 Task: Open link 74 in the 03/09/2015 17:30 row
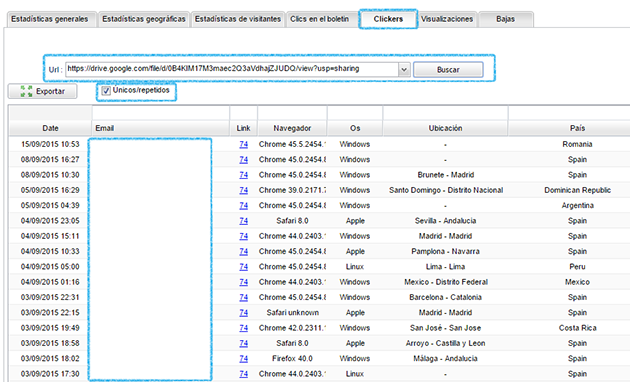click(243, 374)
